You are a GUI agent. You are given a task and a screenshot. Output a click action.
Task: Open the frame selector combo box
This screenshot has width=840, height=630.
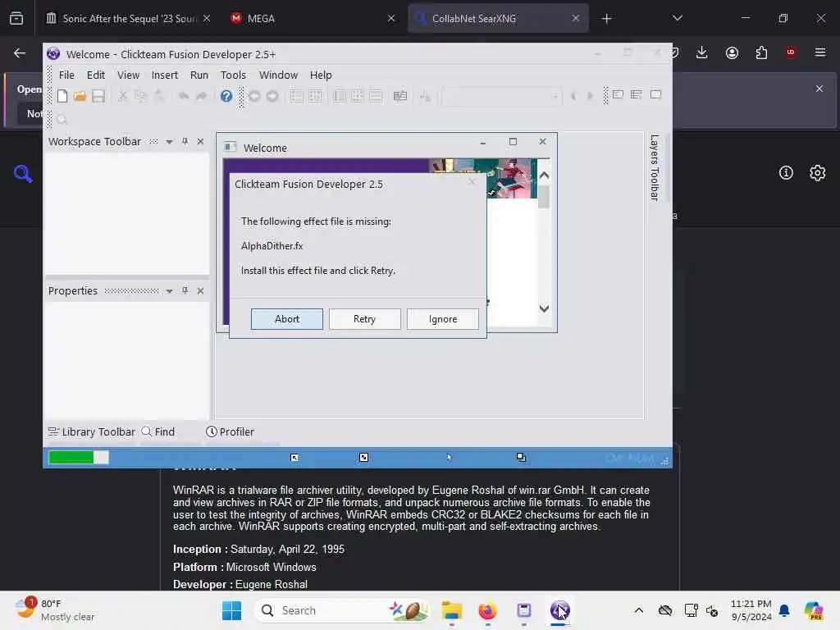[x=501, y=97]
